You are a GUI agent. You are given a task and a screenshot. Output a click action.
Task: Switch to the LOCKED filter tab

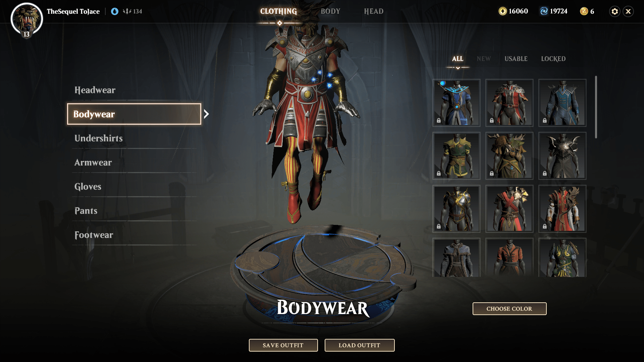point(553,58)
